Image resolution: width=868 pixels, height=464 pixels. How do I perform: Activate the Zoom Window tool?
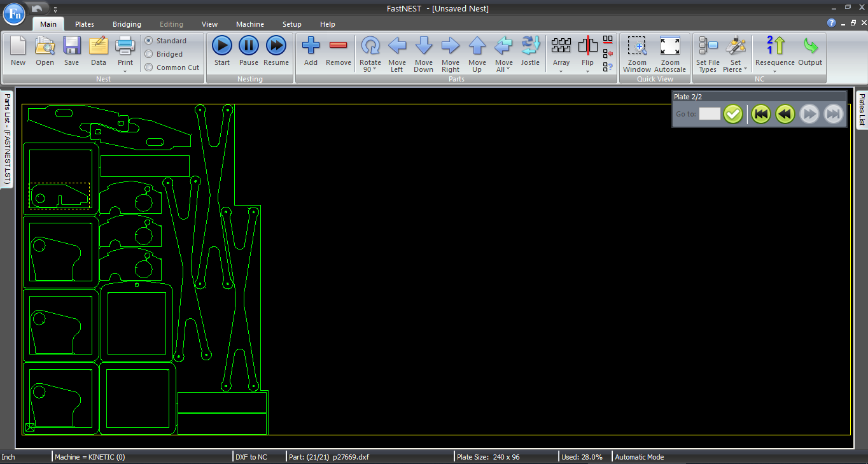637,53
